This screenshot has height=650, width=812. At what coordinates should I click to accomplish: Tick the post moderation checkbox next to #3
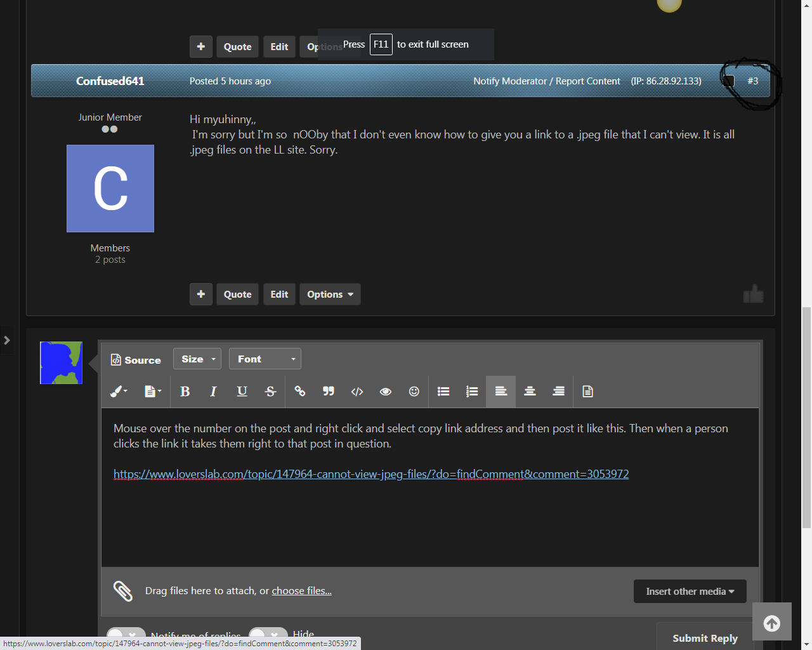coord(729,81)
